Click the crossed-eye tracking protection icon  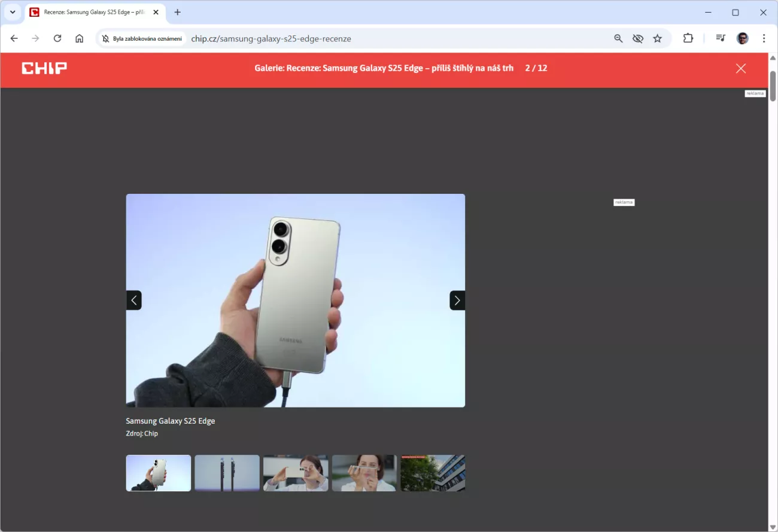click(x=638, y=38)
